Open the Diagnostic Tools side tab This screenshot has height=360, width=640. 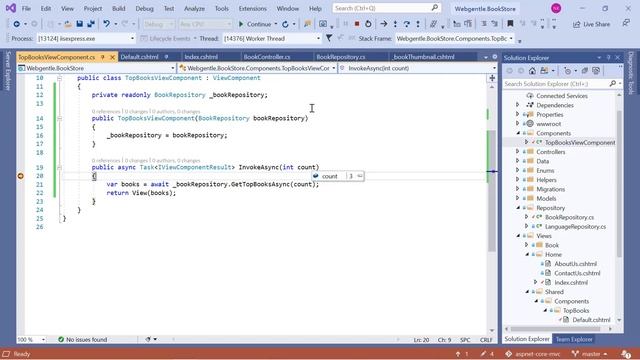click(x=631, y=73)
